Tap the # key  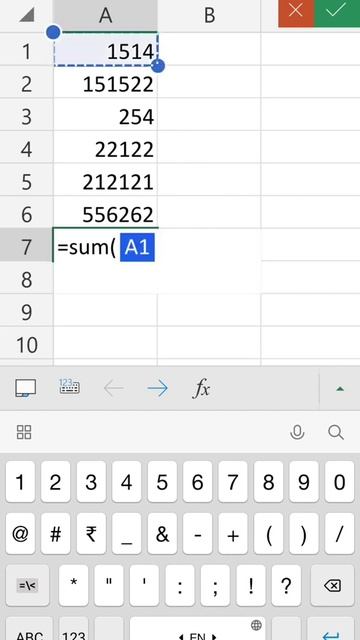point(56,534)
